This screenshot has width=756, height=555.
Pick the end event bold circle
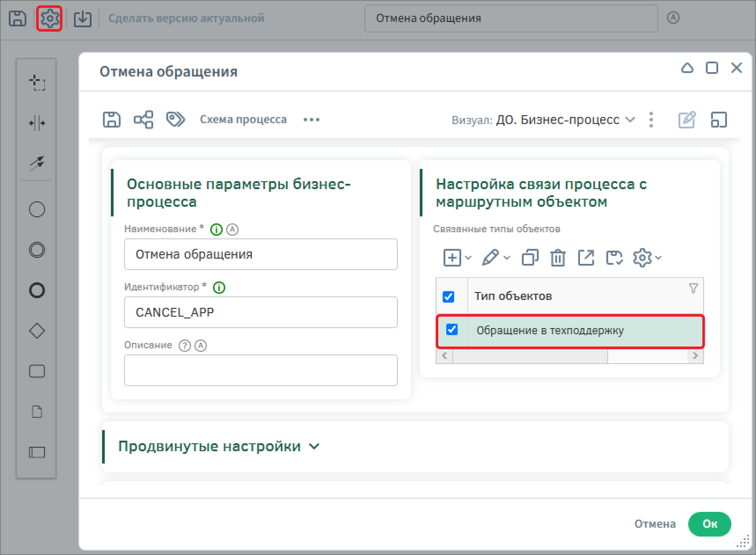37,290
